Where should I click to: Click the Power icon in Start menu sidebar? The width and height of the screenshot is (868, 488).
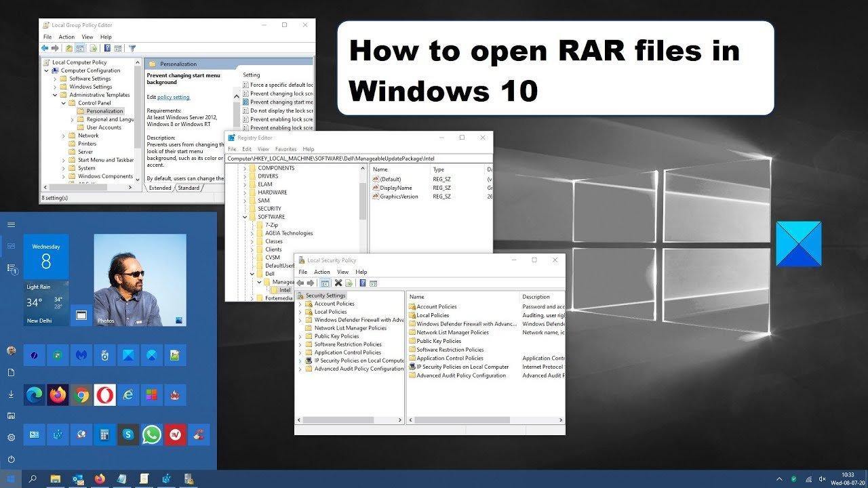[x=11, y=459]
